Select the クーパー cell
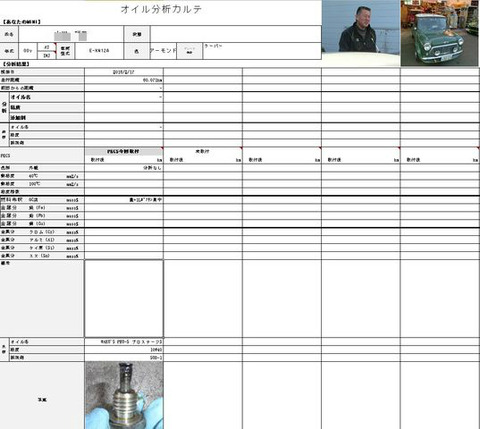 [x=262, y=51]
